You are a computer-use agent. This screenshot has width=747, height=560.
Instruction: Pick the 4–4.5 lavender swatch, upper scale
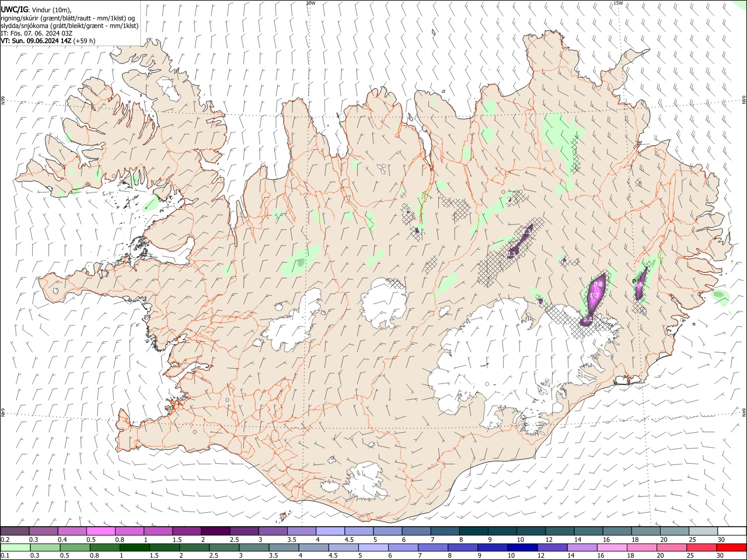point(329,531)
